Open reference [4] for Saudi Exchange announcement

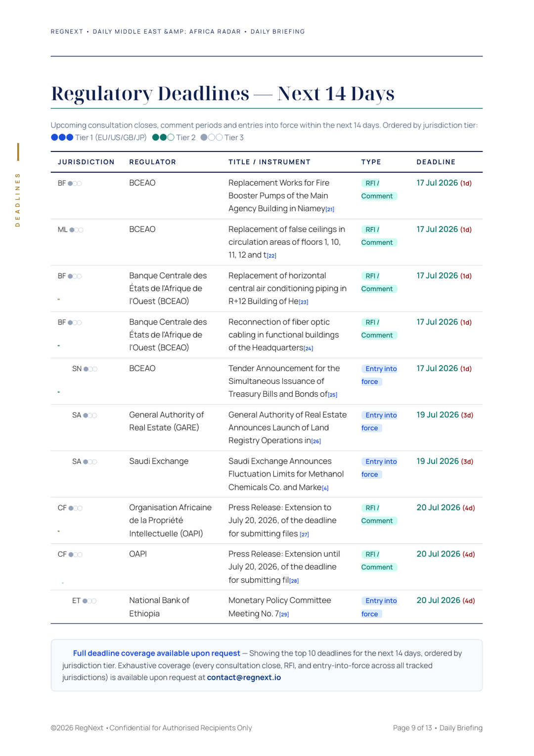tap(325, 488)
